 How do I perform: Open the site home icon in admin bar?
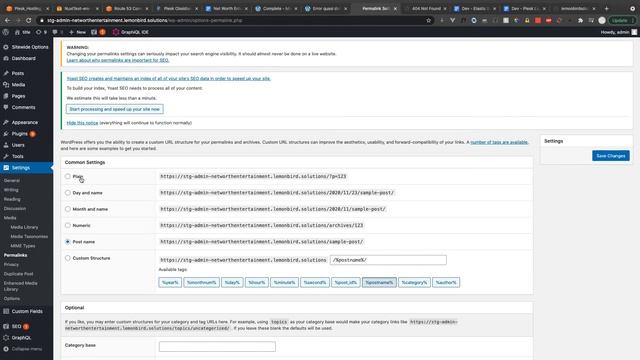click(x=22, y=32)
